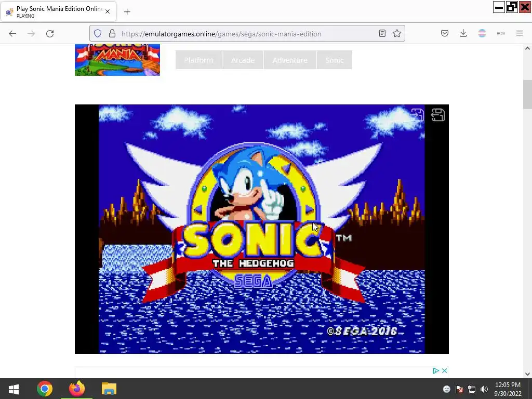Click the vertical scrollbar thumb
Screen dimensions: 532x399
click(527, 95)
